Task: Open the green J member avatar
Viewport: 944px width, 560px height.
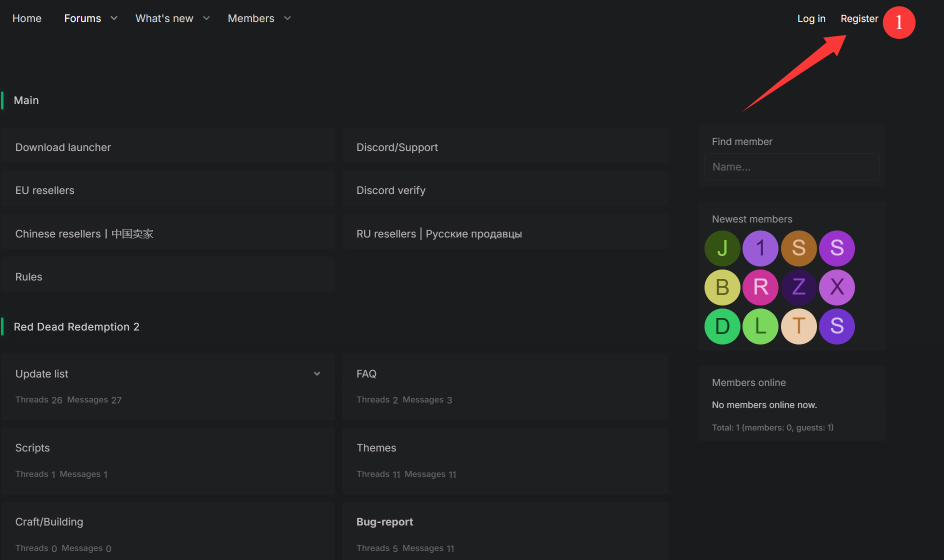Action: 722,249
